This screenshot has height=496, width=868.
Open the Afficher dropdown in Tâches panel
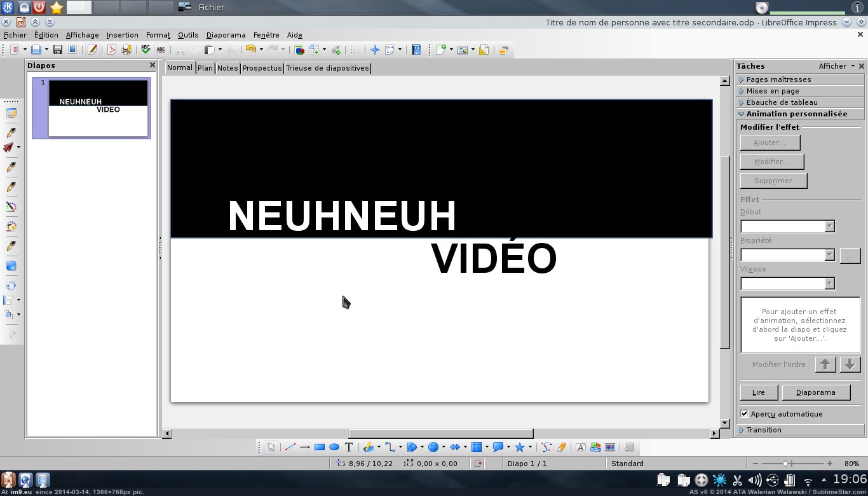[x=836, y=66]
